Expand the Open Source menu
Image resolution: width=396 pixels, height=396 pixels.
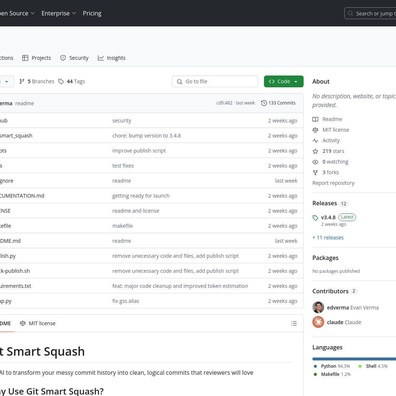coord(17,13)
